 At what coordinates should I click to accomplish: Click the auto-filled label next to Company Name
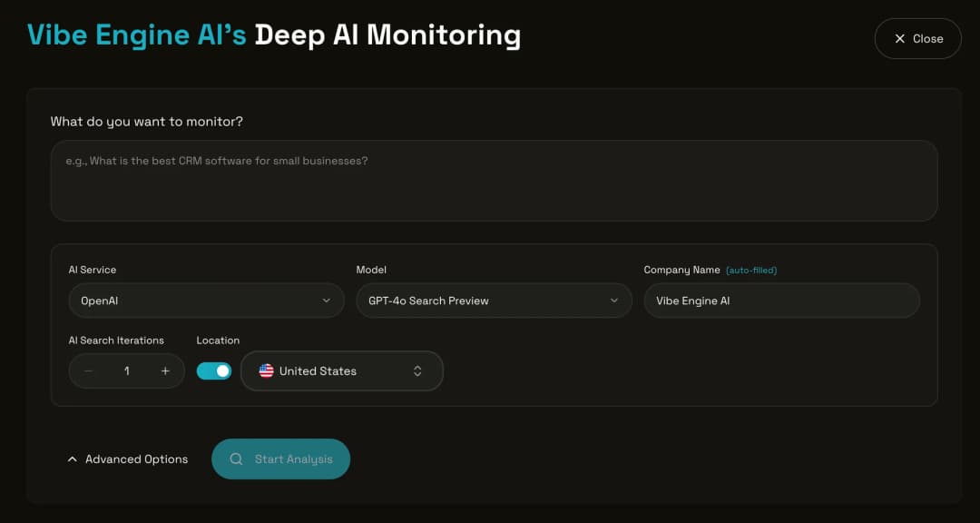click(x=750, y=270)
